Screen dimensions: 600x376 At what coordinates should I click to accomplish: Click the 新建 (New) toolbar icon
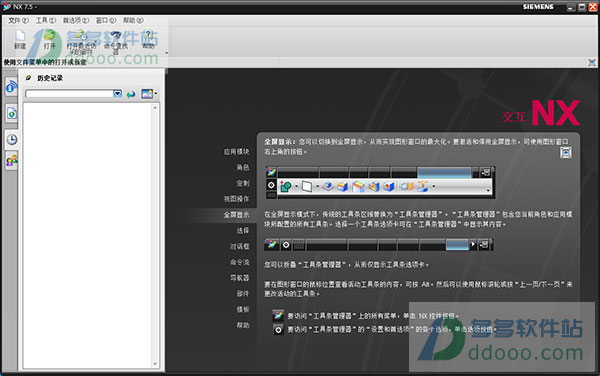pos(20,39)
